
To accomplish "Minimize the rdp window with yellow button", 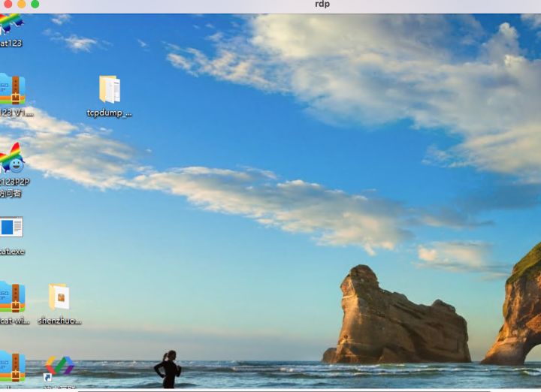I will [21, 5].
